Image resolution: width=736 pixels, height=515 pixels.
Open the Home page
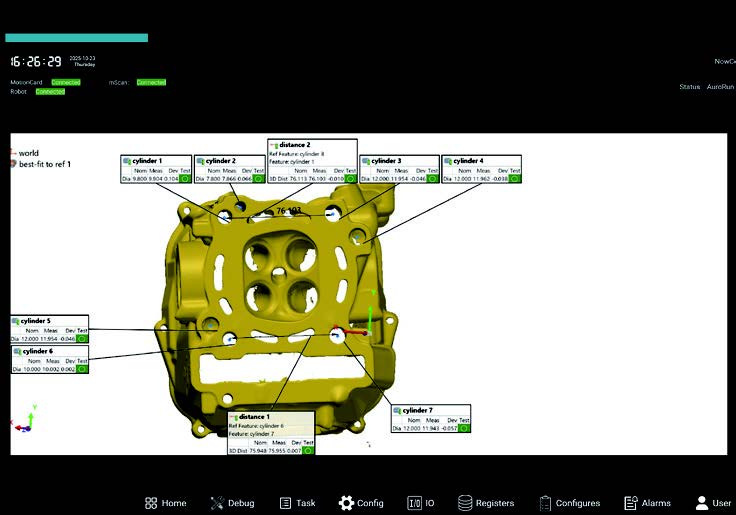click(165, 503)
